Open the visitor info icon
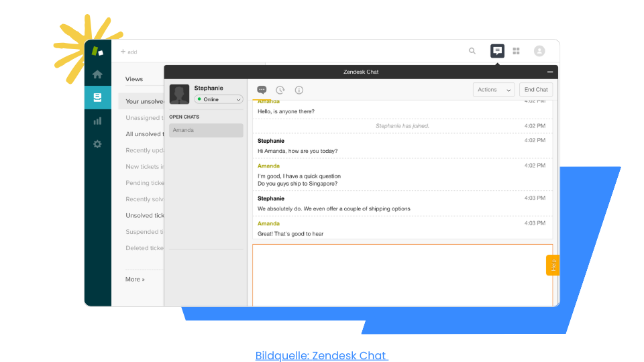The image size is (644, 362). click(299, 90)
